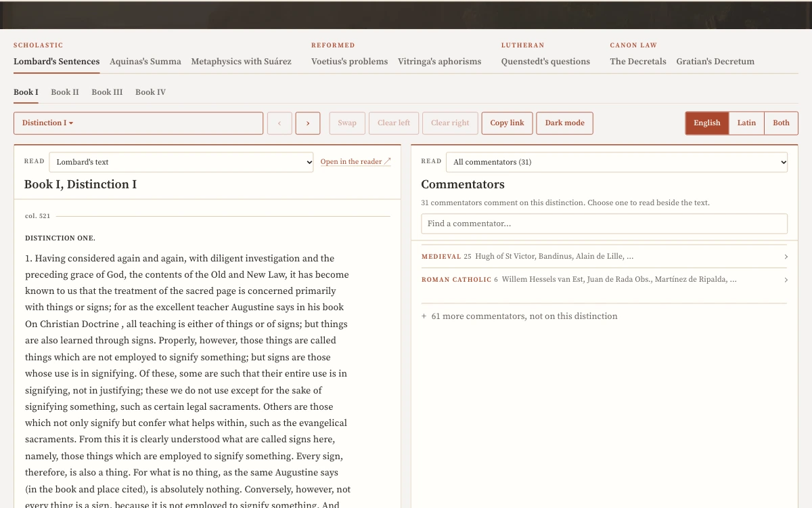Screen dimensions: 812x508
Task: Expand 61 more commentators list
Action: coord(520,316)
